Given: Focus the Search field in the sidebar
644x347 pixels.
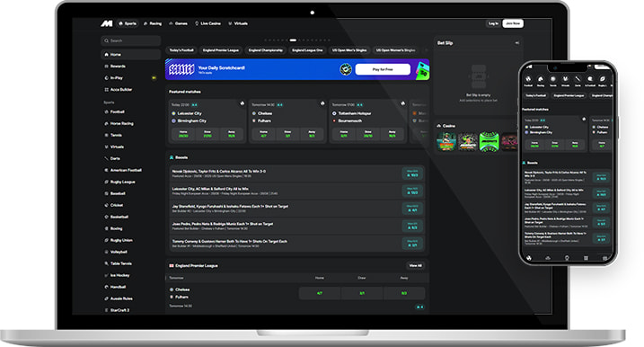Looking at the screenshot, I should click(130, 40).
